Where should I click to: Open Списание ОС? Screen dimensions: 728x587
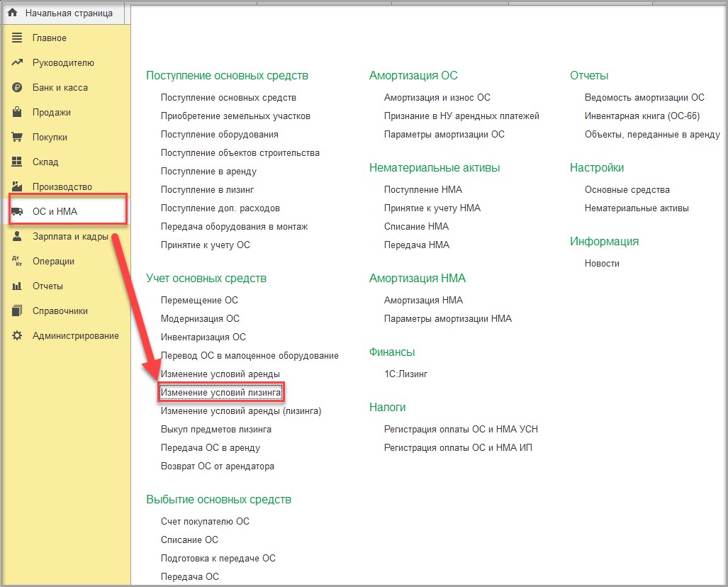pos(189,540)
